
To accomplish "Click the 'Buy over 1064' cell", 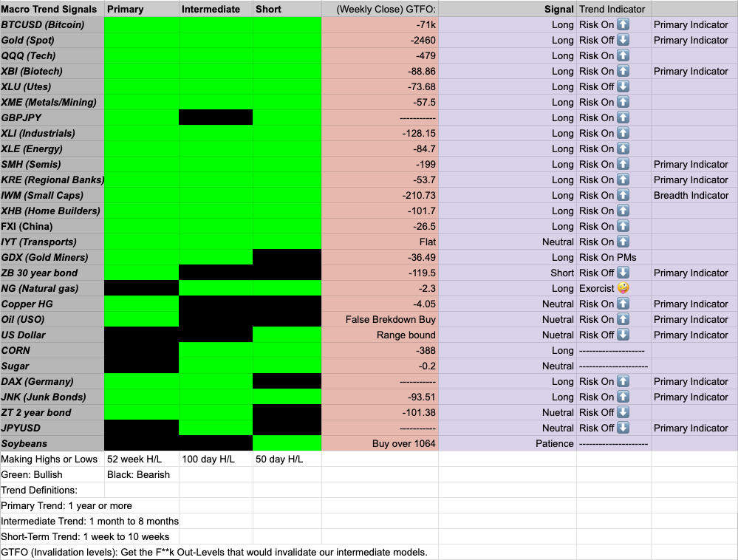I will pyautogui.click(x=380, y=444).
